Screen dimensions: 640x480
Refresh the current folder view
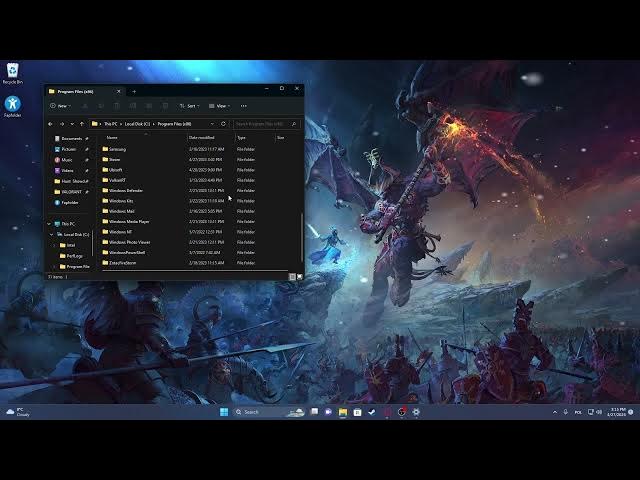coord(223,124)
